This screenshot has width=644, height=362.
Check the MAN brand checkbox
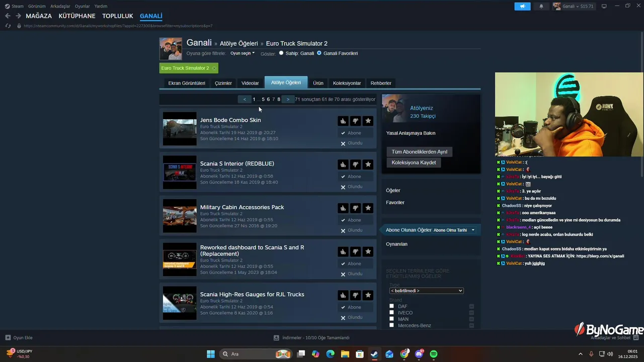pyautogui.click(x=391, y=319)
